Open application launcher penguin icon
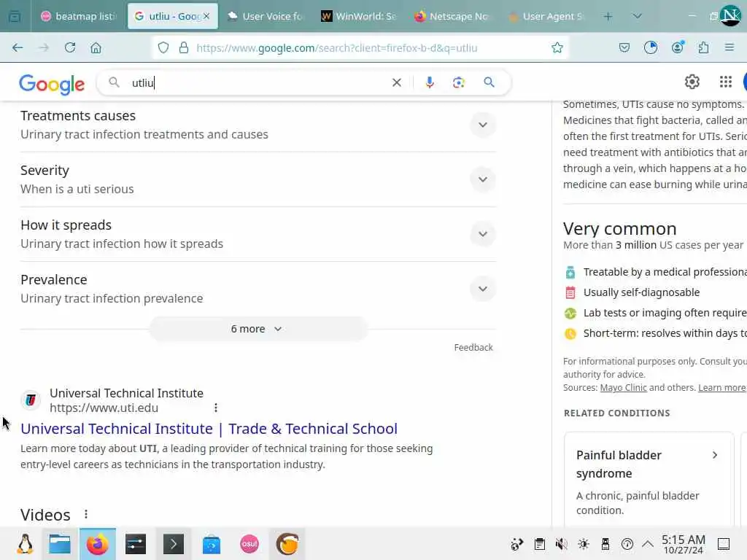 pyautogui.click(x=25, y=544)
